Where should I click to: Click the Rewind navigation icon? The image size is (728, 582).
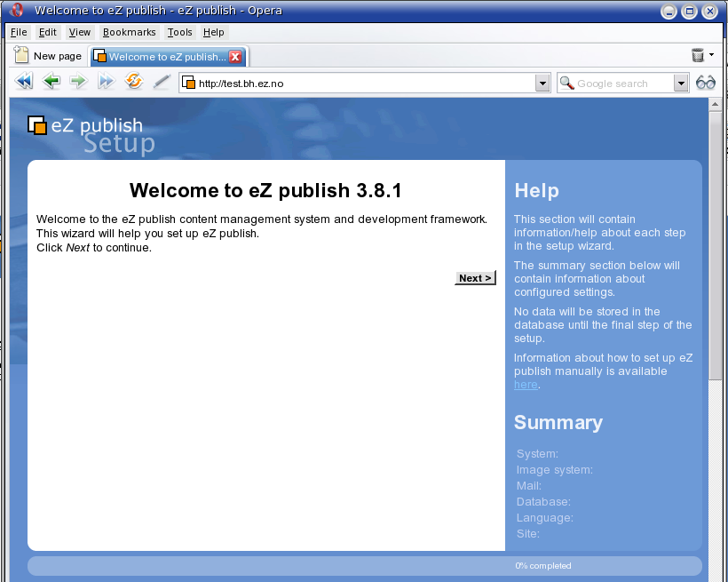click(24, 81)
